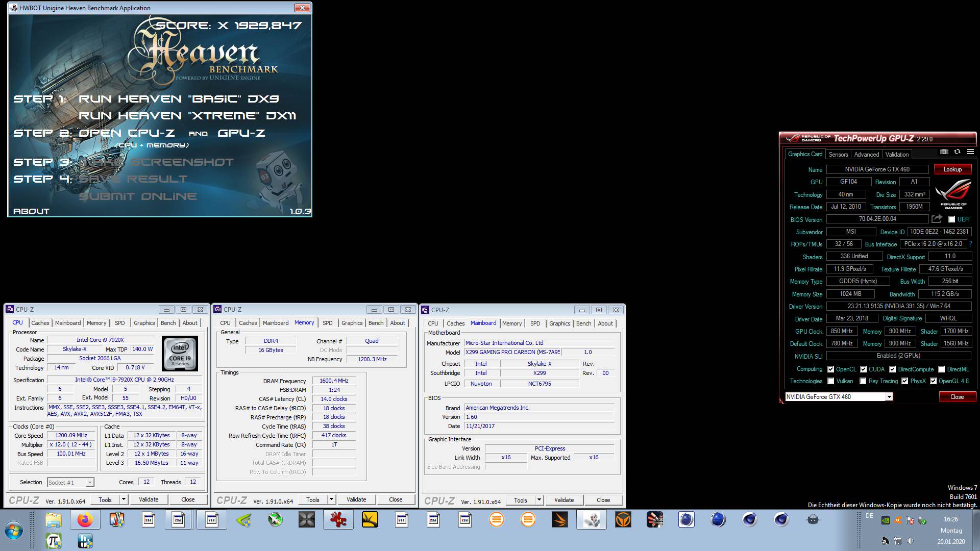Click NVIDIA tray icon in system tray
Viewport: 980px width, 551px height.
(x=886, y=521)
